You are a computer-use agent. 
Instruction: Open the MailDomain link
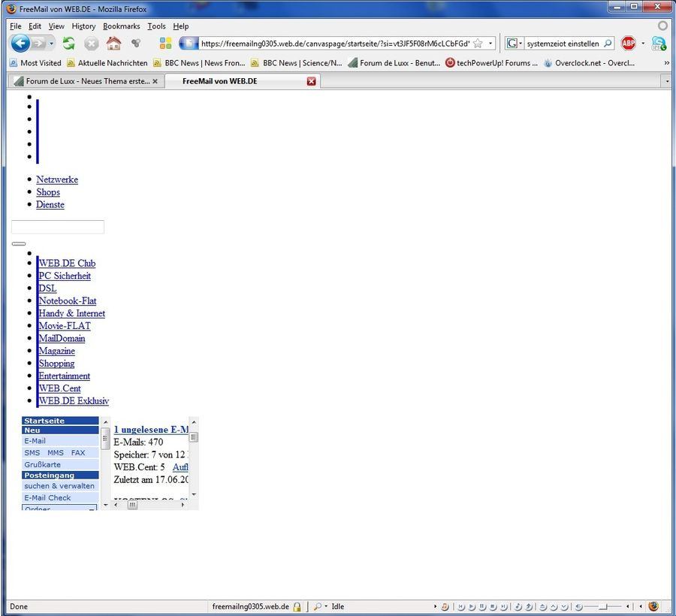coord(62,338)
